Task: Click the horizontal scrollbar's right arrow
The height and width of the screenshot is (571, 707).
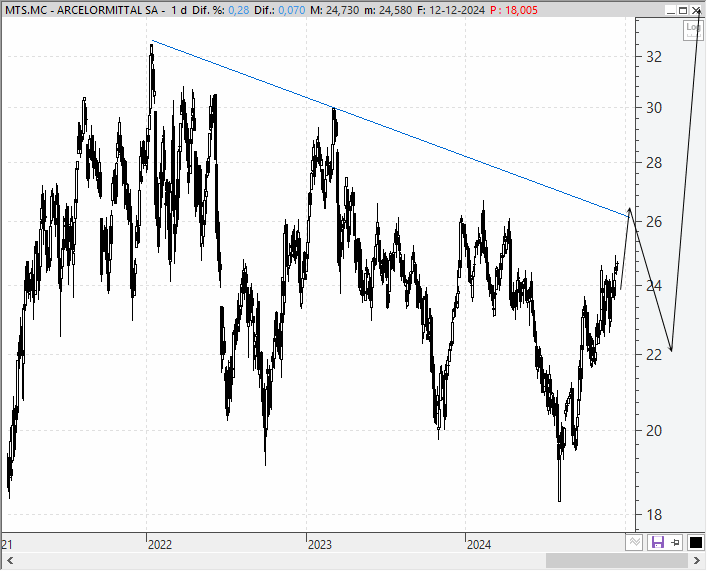Action: pos(697,561)
